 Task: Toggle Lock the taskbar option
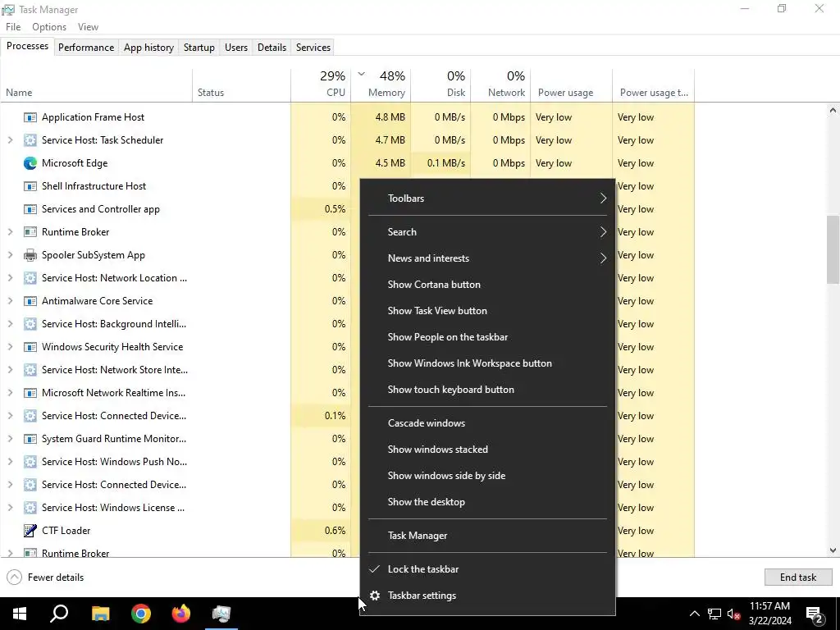click(x=487, y=569)
